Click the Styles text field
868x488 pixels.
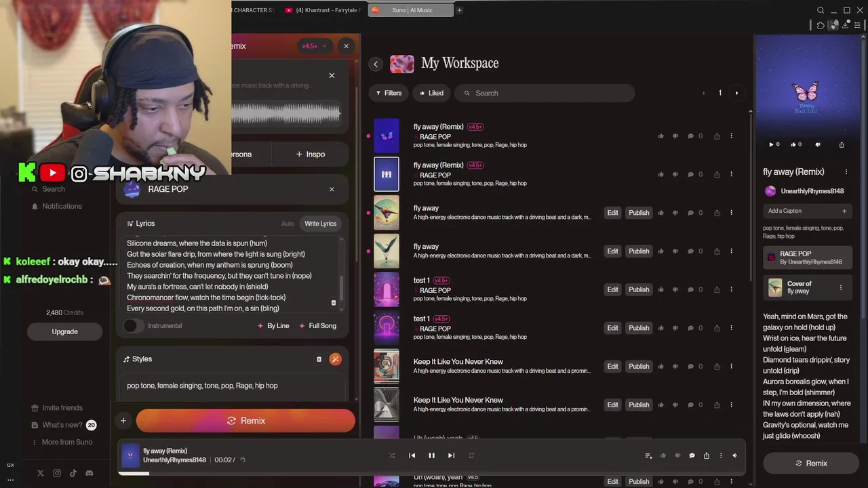[231, 386]
